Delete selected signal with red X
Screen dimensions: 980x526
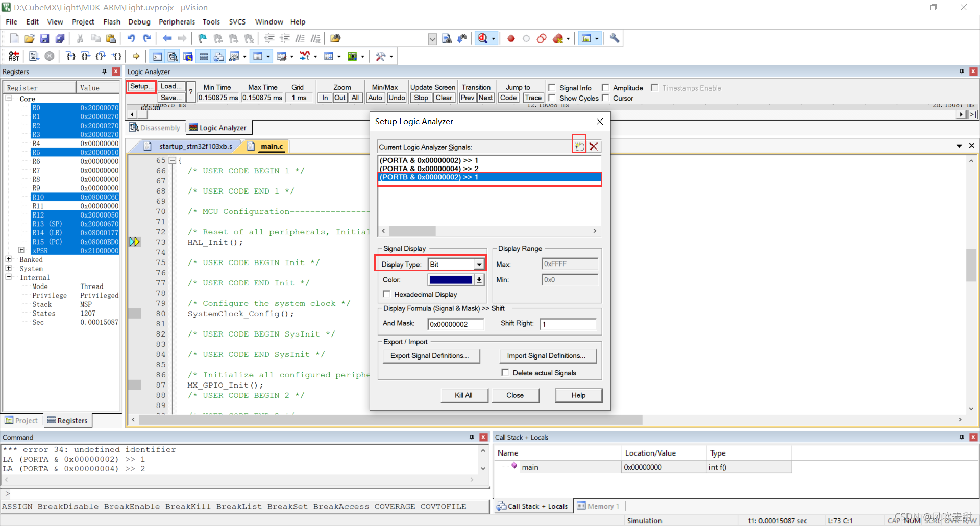click(594, 147)
